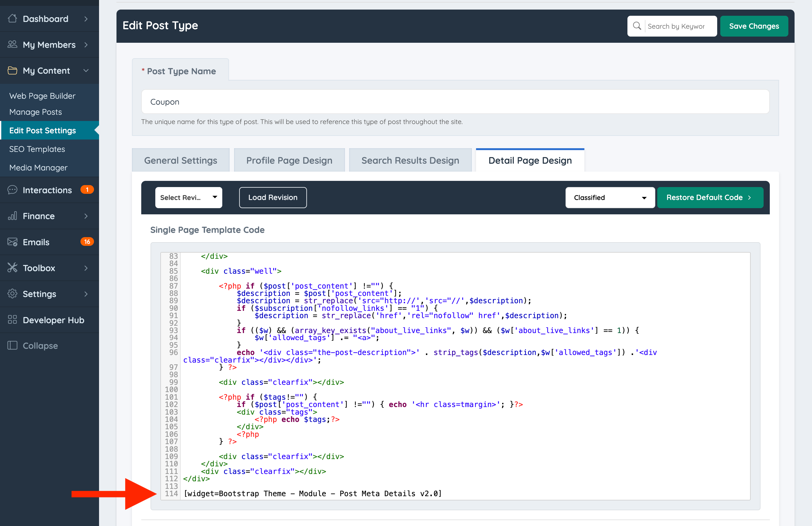This screenshot has height=526, width=812.
Task: Open SEO Templates menu item
Action: pos(37,149)
